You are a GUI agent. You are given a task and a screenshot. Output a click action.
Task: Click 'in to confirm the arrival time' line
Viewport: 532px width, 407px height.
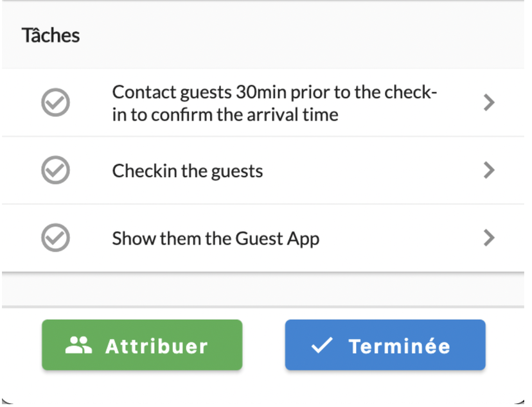click(226, 115)
